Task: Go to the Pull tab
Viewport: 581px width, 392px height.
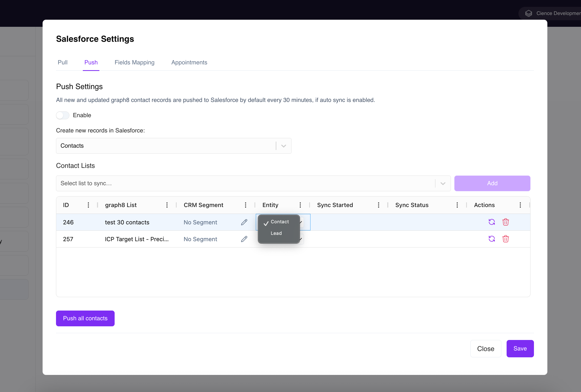Action: (63, 63)
